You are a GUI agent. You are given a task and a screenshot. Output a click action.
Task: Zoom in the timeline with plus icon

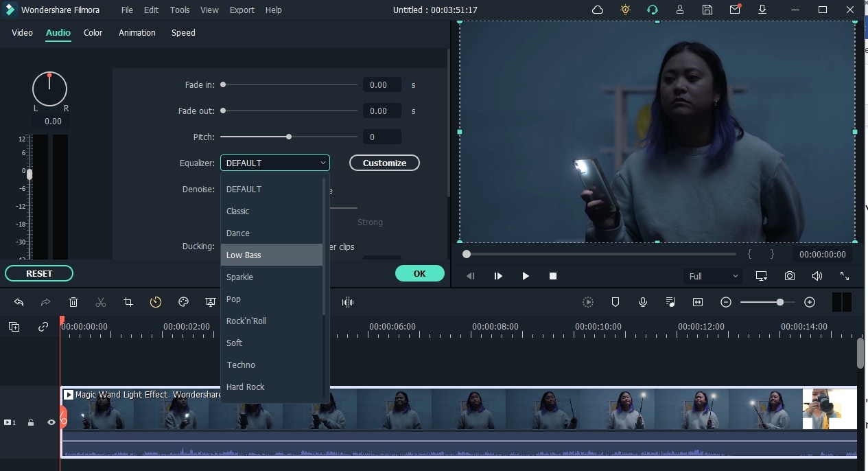point(810,302)
